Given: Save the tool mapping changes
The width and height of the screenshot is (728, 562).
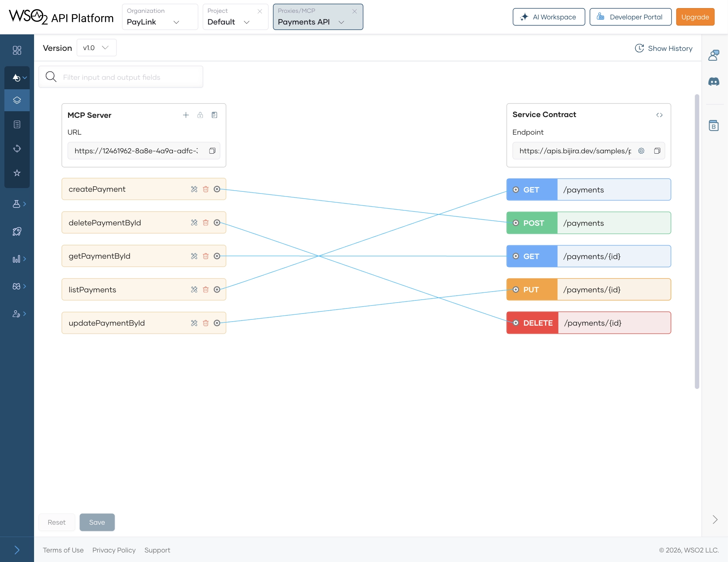Looking at the screenshot, I should point(97,522).
